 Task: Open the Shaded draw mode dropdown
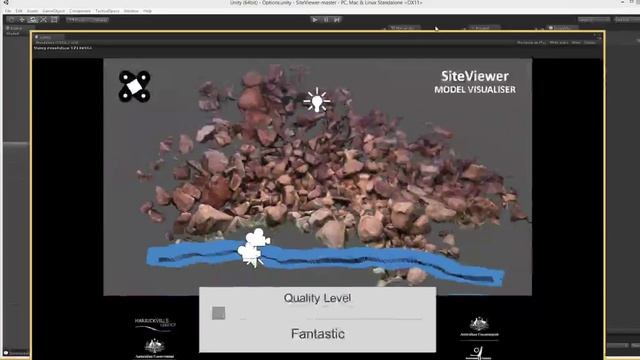click(x=13, y=33)
